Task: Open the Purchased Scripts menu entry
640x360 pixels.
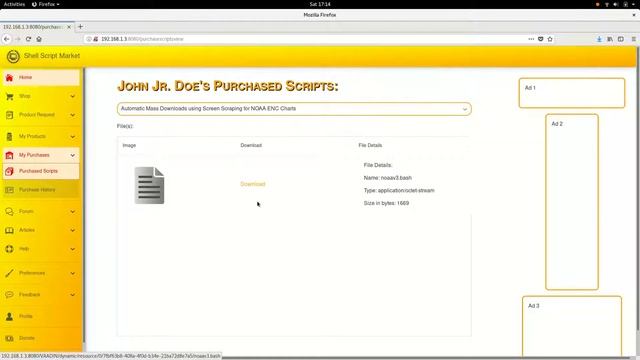Action: [x=41, y=171]
